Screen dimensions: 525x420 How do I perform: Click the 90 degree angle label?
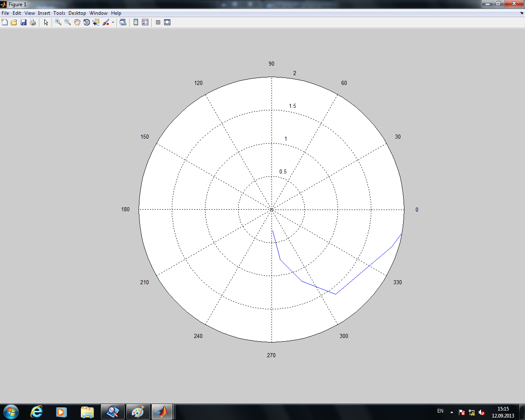(x=272, y=64)
